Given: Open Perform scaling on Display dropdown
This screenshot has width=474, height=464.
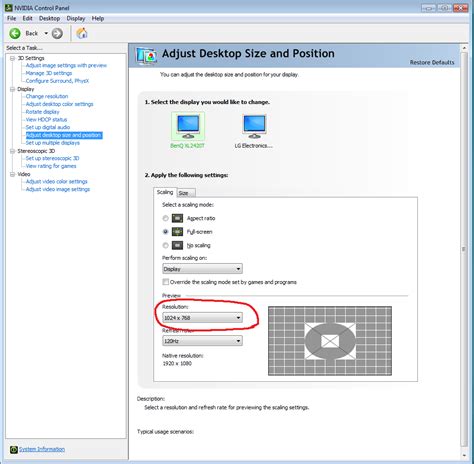Looking at the screenshot, I should 202,269.
